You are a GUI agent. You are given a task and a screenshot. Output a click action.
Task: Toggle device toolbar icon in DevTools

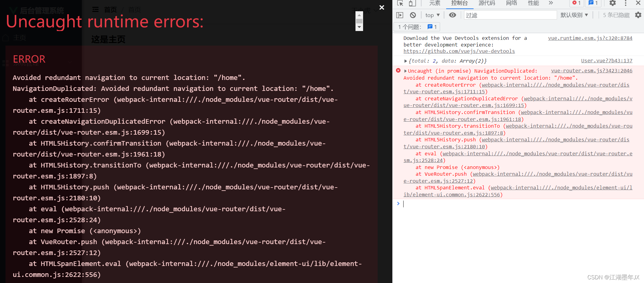tap(412, 3)
